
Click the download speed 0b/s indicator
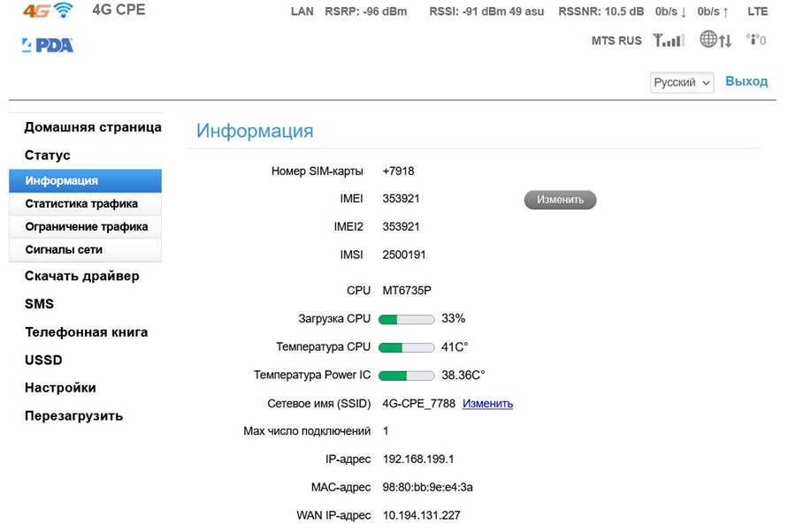click(670, 11)
